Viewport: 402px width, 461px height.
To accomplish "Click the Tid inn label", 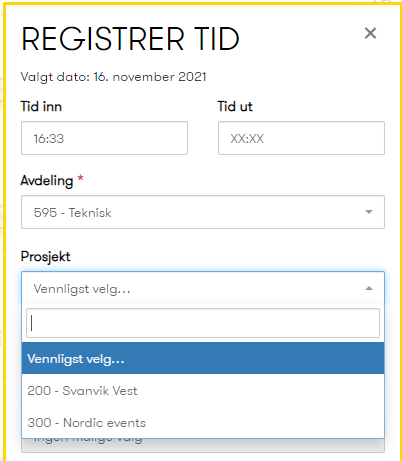I will (x=41, y=107).
